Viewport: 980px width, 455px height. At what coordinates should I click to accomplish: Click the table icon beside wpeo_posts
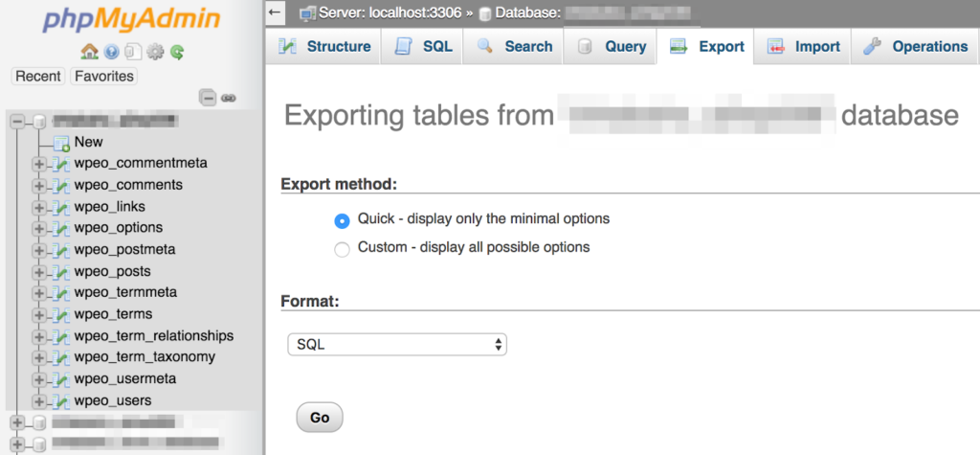point(60,272)
